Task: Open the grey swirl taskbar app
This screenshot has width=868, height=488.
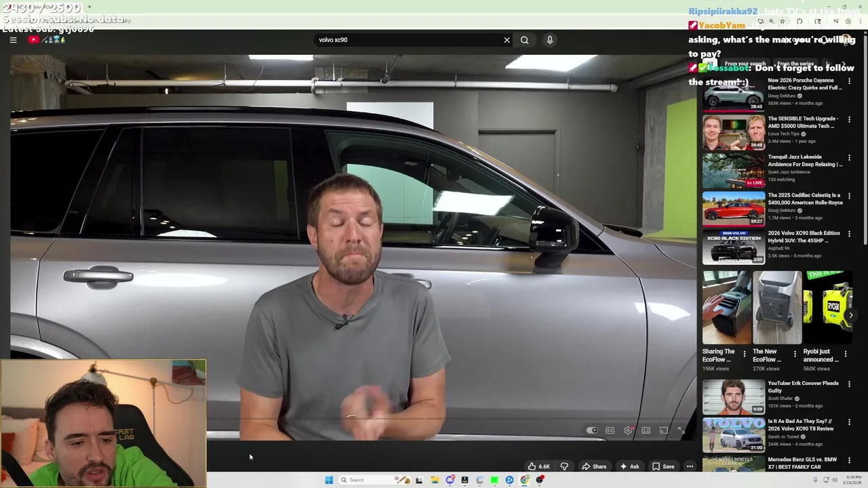Action: point(479,480)
